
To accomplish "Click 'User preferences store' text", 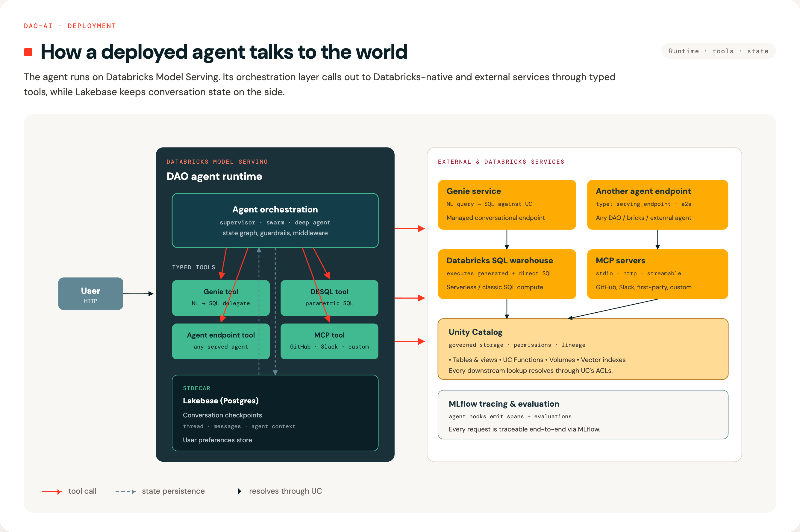I will [217, 440].
